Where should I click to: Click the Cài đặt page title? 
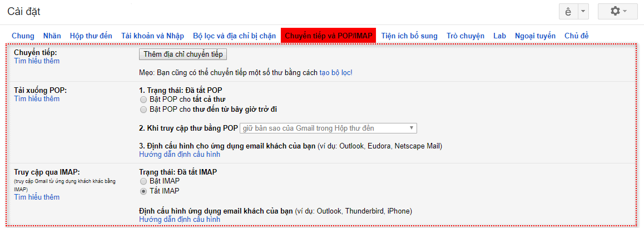click(24, 12)
